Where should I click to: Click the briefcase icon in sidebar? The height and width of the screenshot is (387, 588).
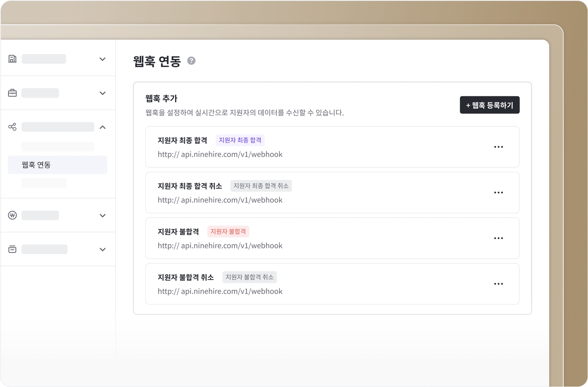[x=12, y=93]
